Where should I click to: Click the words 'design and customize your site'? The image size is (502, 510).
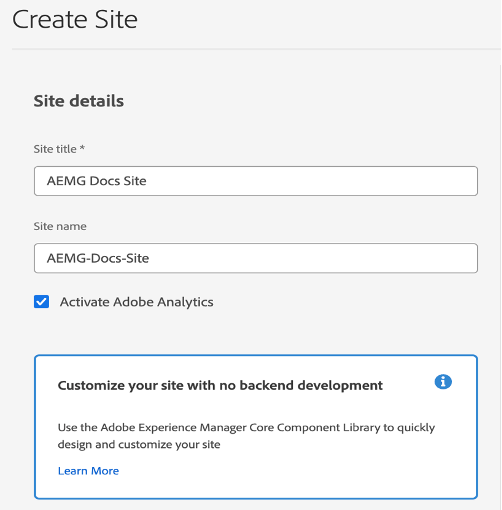point(139,445)
